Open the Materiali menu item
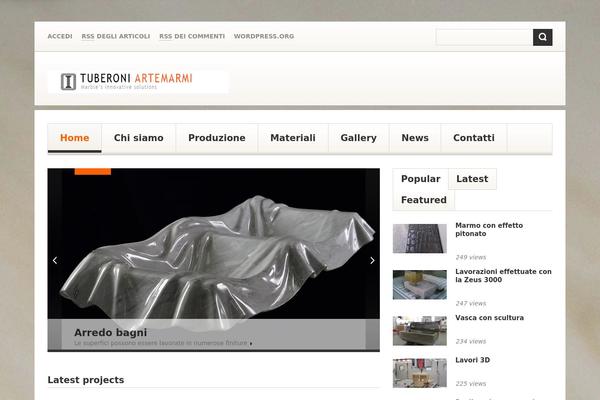Screen dimensions: 600x400 click(293, 138)
